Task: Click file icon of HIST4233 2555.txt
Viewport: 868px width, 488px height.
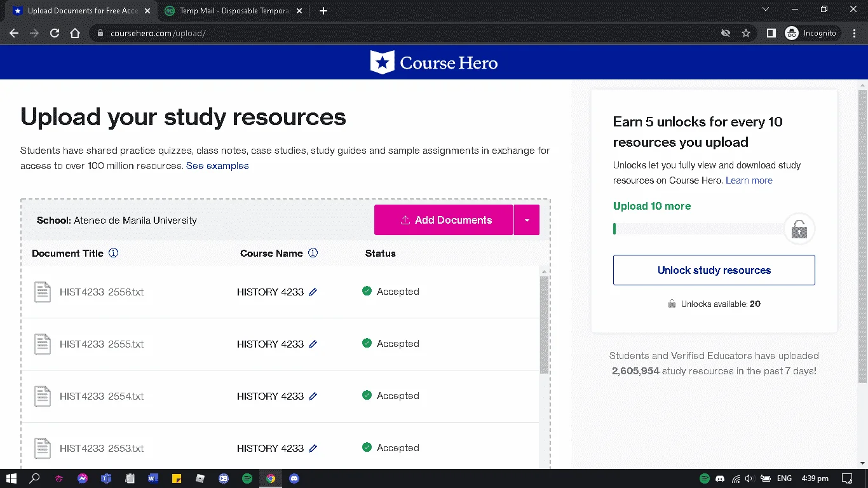Action: (43, 344)
